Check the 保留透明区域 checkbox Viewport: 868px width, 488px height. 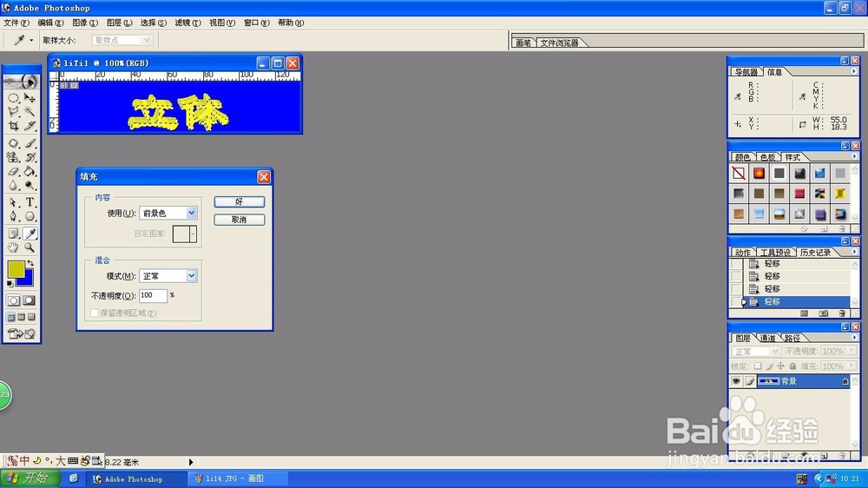[x=95, y=313]
